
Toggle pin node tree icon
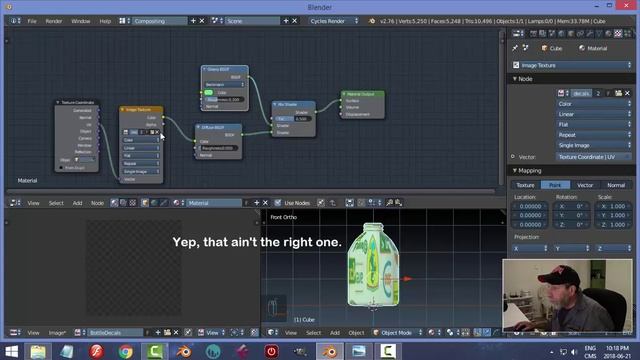321,203
